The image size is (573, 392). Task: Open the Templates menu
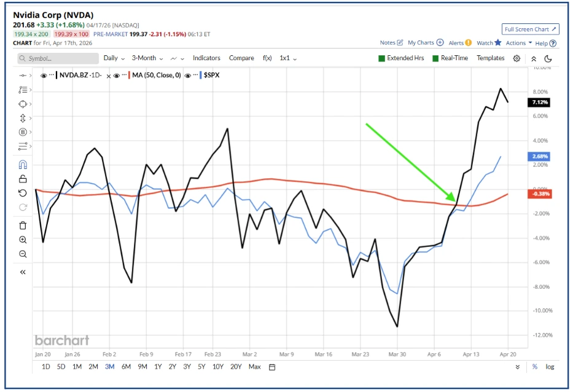coord(491,58)
